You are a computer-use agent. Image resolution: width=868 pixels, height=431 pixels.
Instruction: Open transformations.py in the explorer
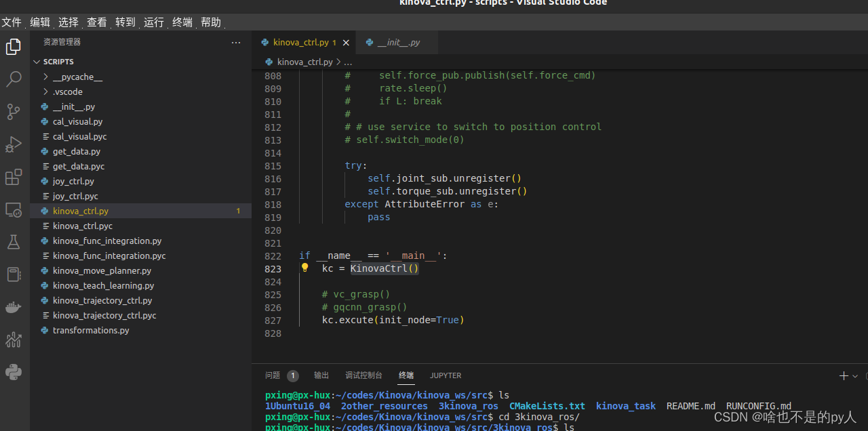[140, 330]
